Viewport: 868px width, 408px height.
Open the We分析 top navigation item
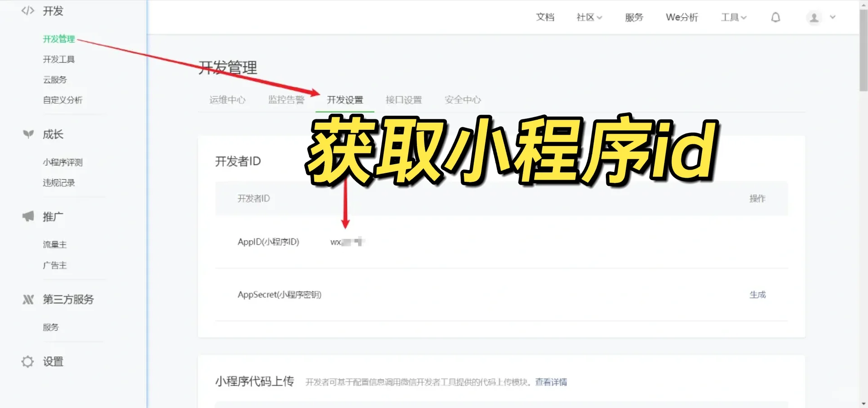682,18
